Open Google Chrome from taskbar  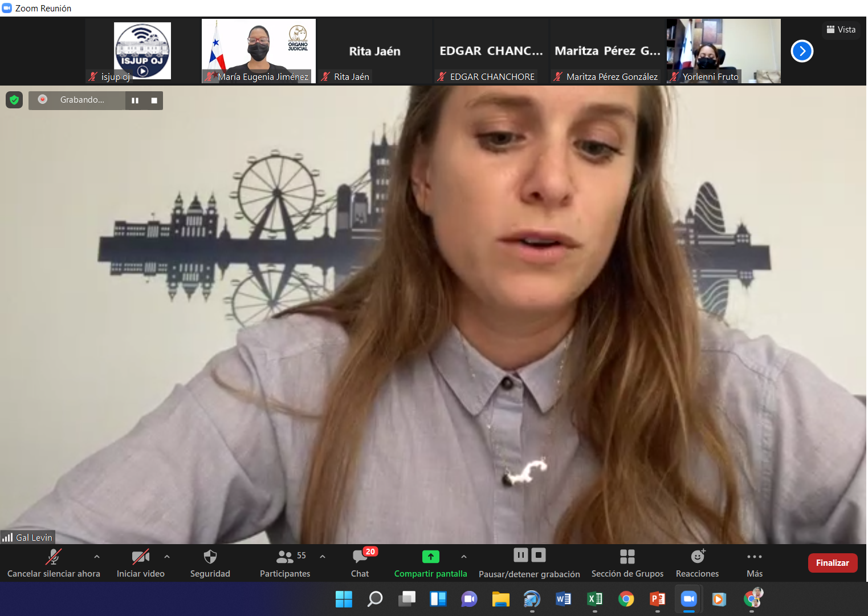(626, 599)
